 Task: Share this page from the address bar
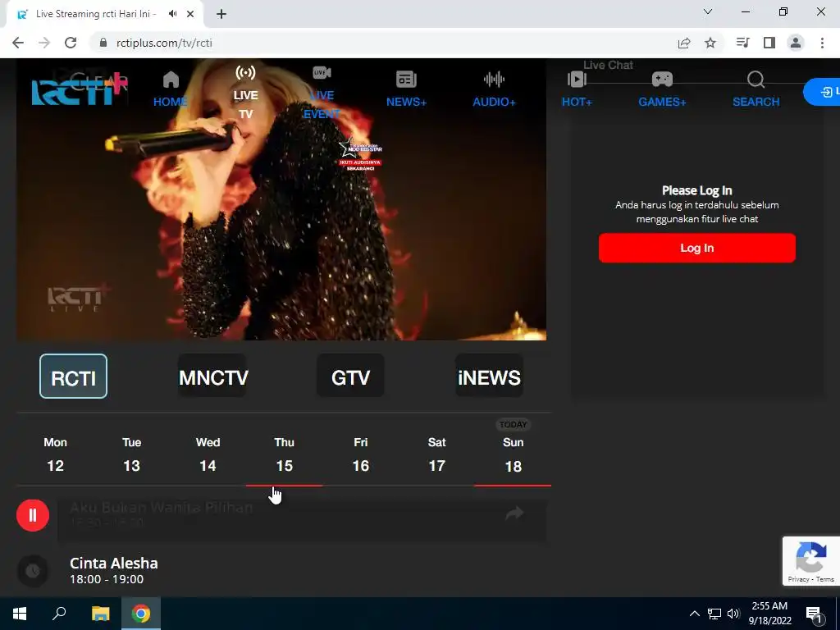(x=684, y=43)
